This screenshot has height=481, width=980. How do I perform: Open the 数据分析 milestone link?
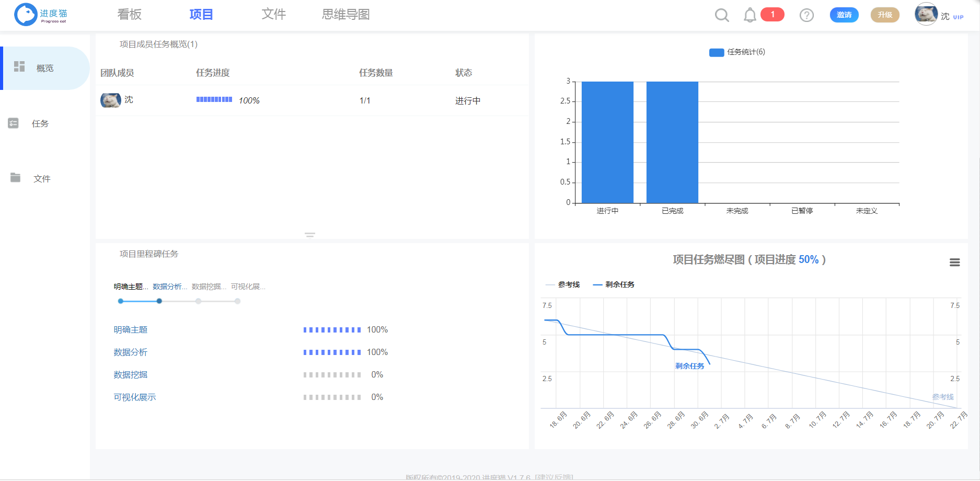(131, 352)
